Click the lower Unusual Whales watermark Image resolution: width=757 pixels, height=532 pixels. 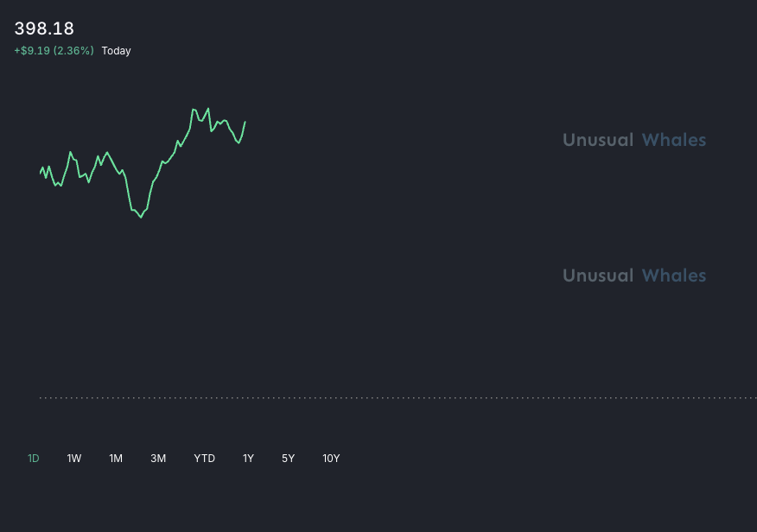point(634,275)
